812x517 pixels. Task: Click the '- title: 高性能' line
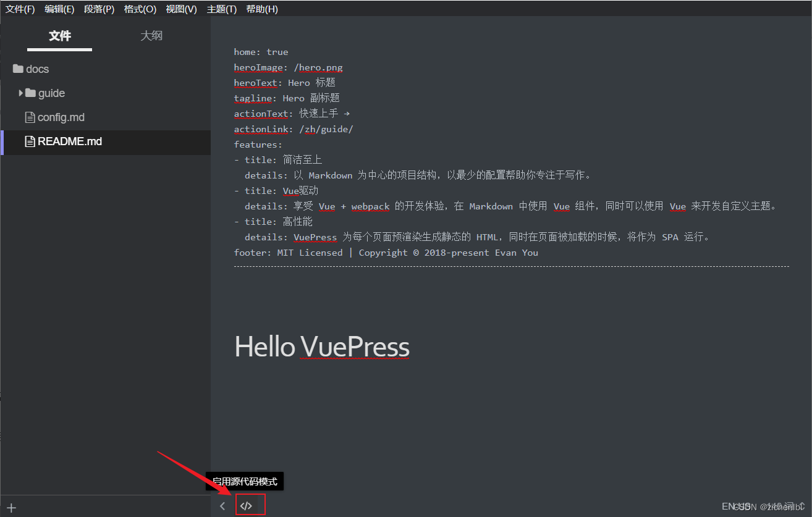point(273,222)
